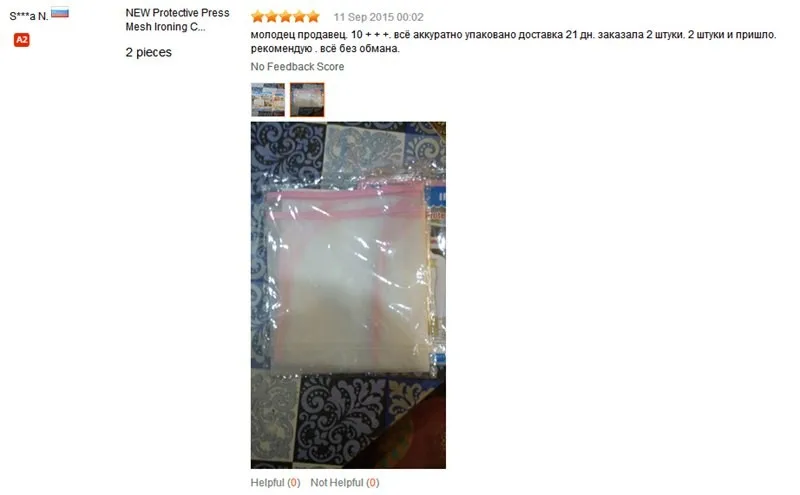
Task: Click the fourth star in the rating
Action: [x=299, y=17]
